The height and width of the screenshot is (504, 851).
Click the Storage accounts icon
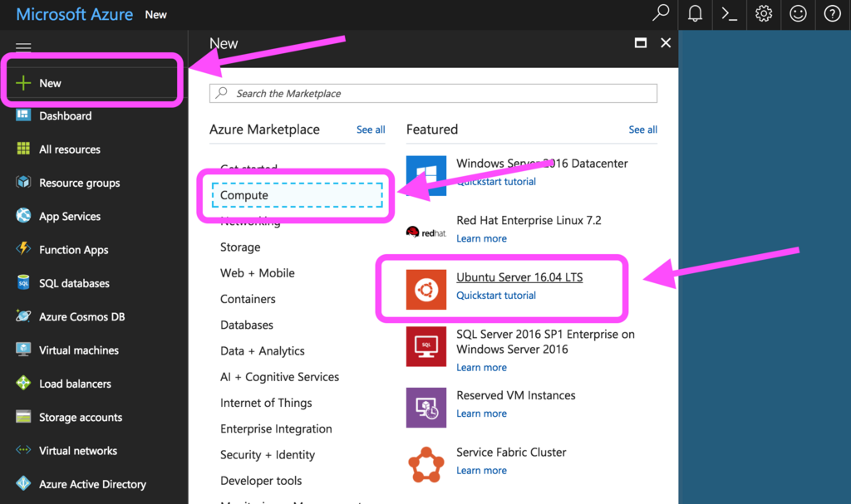coord(23,417)
